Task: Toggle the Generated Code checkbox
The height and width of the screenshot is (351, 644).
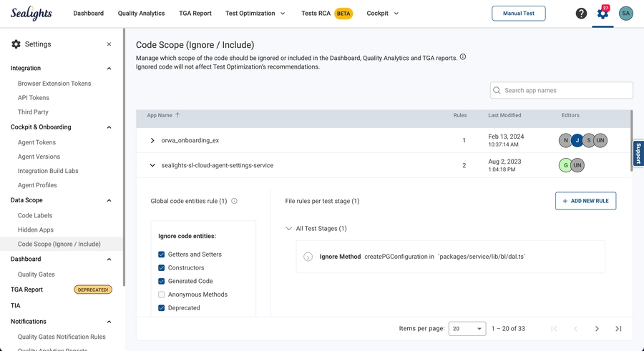Action: click(x=162, y=281)
